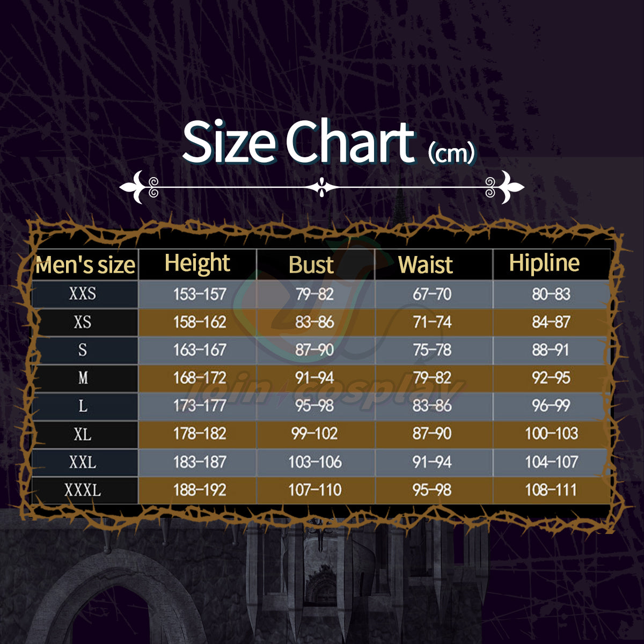Select the "Bust" column header
Viewport: 644px width, 644px height.
point(311,265)
